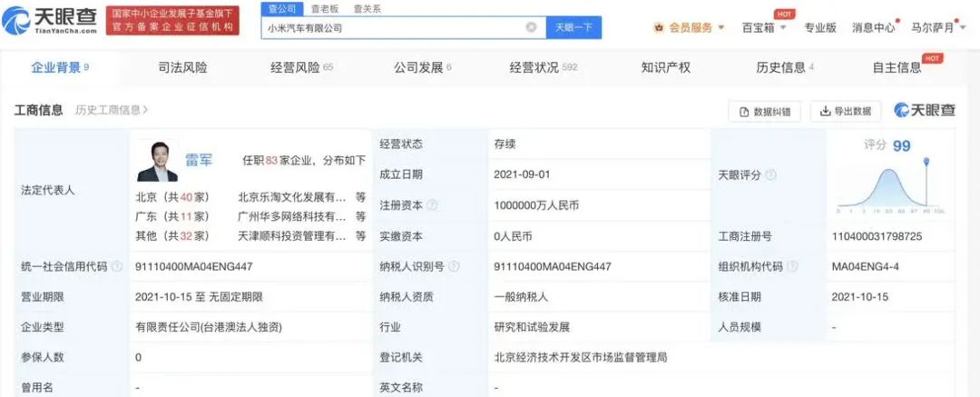Click 导出数据 to export data
980x397 pixels.
(x=846, y=112)
